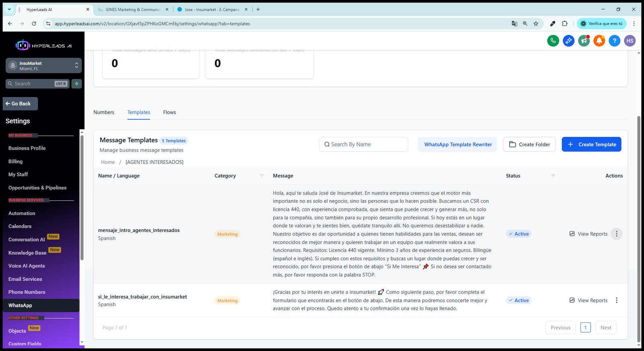Open three-dot menu for mensaje_intro_agentes_interesados
This screenshot has width=644, height=351.
617,234
